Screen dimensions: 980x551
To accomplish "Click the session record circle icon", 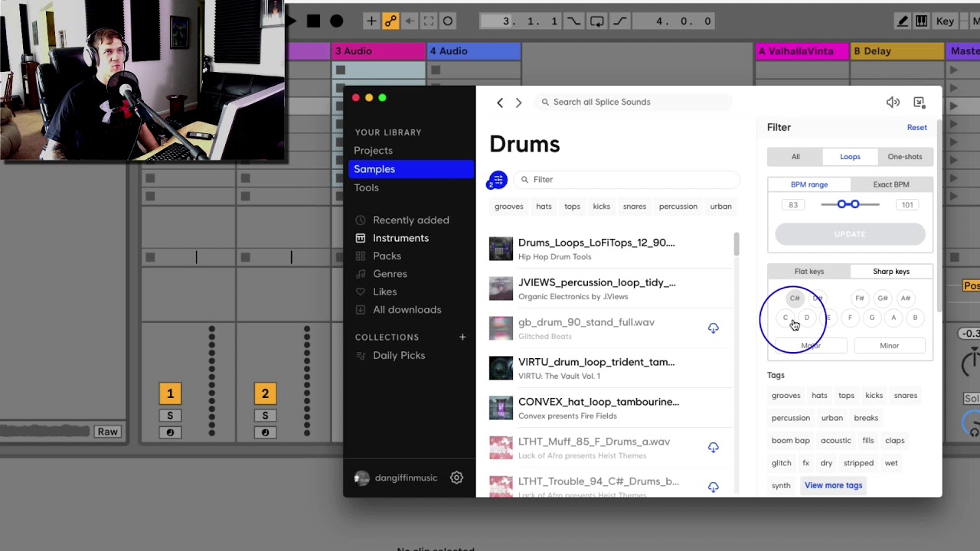I will [x=448, y=21].
